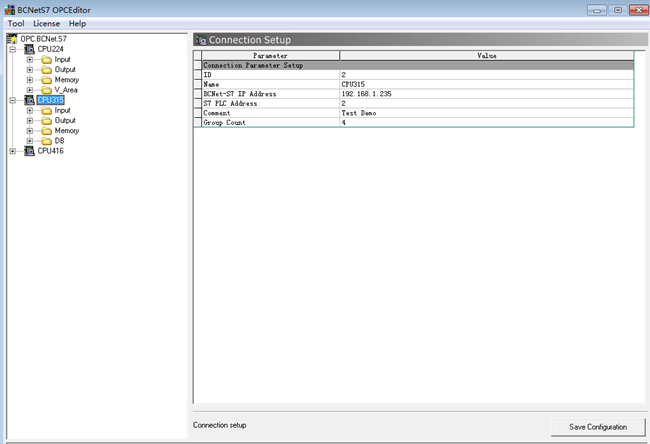The height and width of the screenshot is (444, 650).
Task: Edit the IP address 192.168.1.235
Action: 487,94
